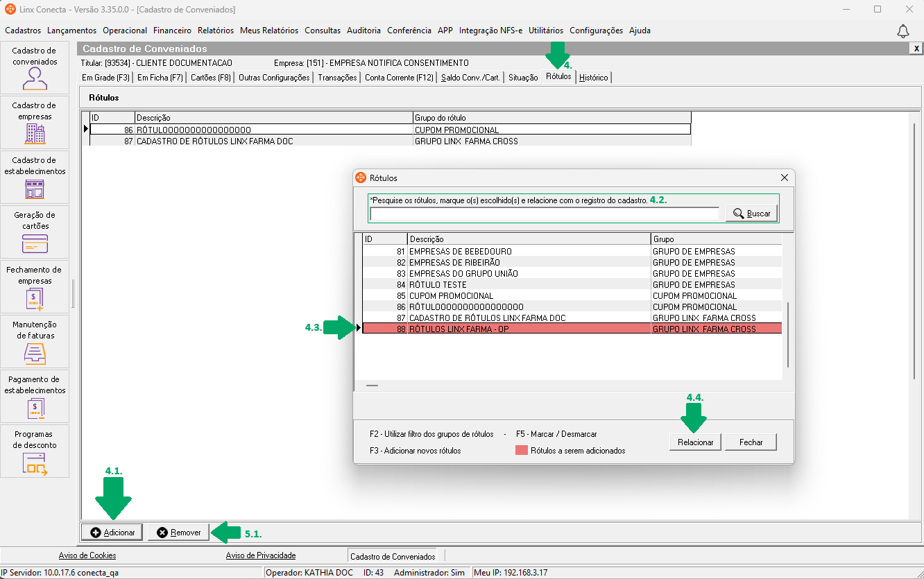
Task: Close the Cadastro de Conveniados panel
Action: click(x=916, y=49)
